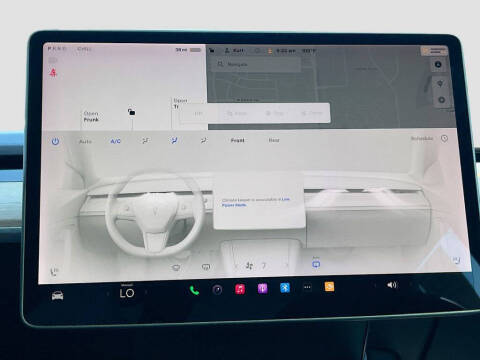
Task: Toggle the front windshield defrost icon
Action: click(x=176, y=267)
